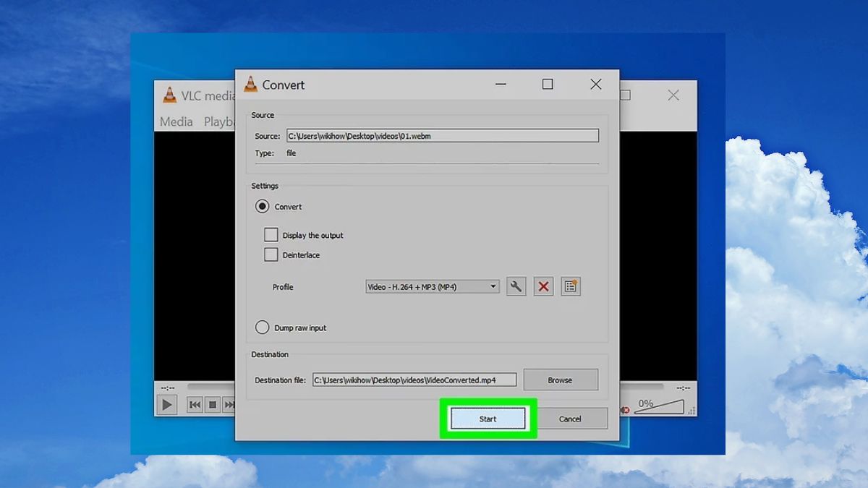Click the VLC cone icon in VLC media player window
Viewport: 868px width, 488px height.
pyautogui.click(x=170, y=95)
